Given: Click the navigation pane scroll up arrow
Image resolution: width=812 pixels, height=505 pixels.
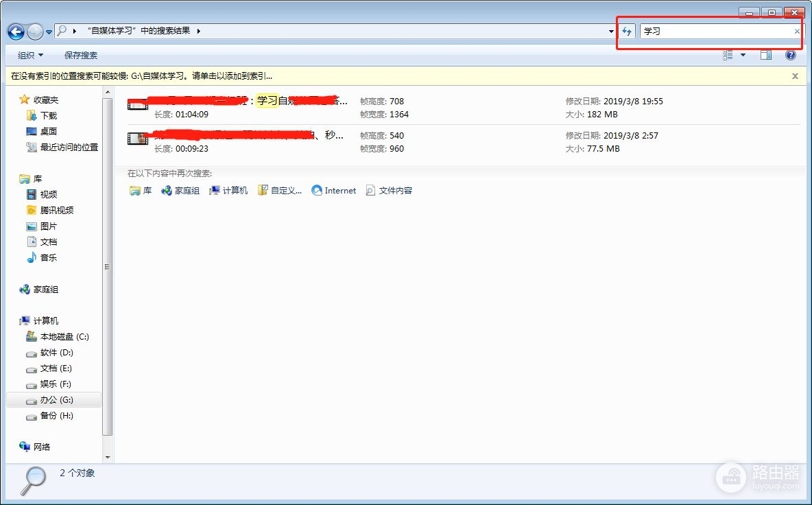Looking at the screenshot, I should 108,92.
